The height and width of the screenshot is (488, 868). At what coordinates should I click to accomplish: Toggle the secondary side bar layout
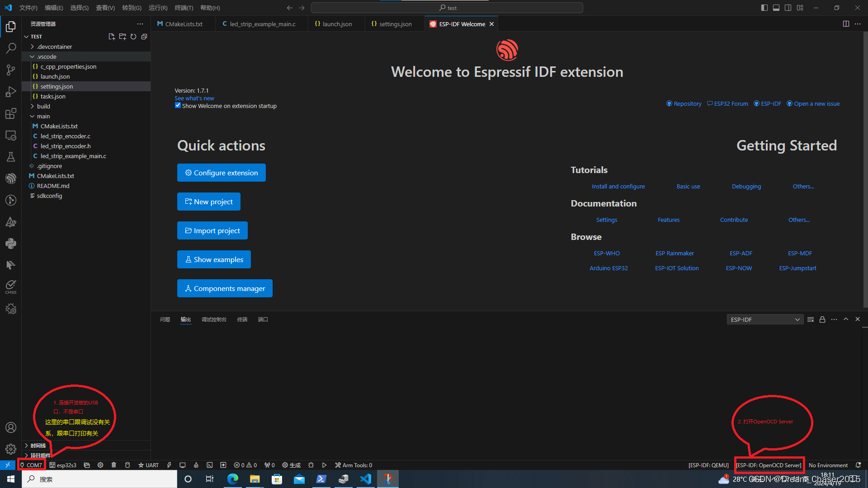point(788,8)
